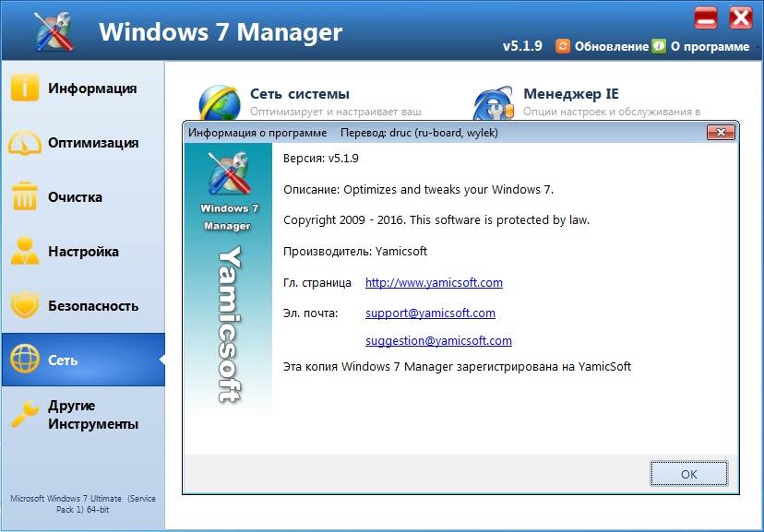
Task: Open the Сеть системы globe icon
Action: pyautogui.click(x=220, y=102)
